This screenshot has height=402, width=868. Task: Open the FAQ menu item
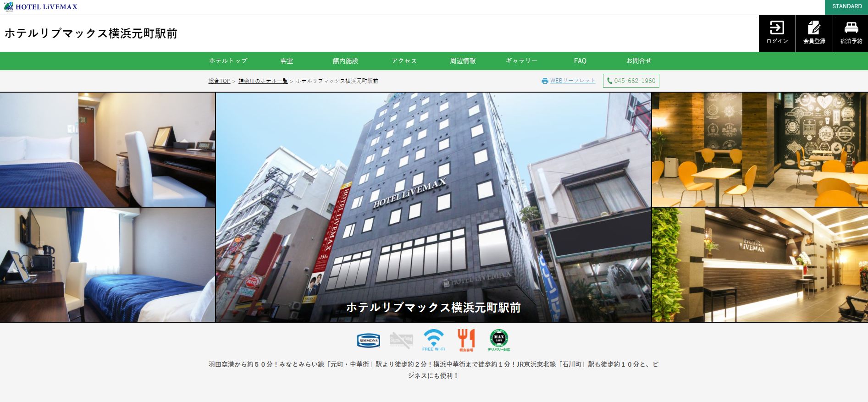(580, 61)
